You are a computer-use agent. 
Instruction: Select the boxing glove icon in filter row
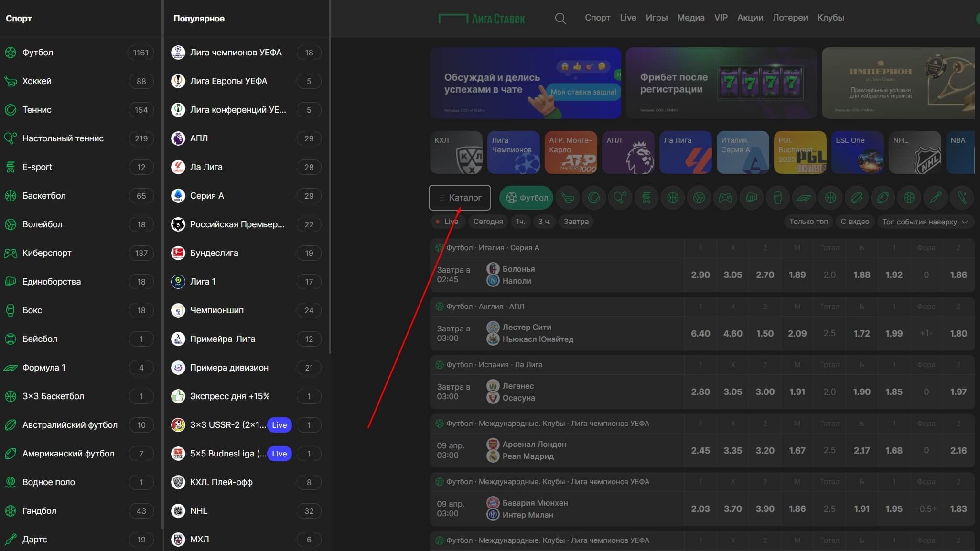(778, 198)
